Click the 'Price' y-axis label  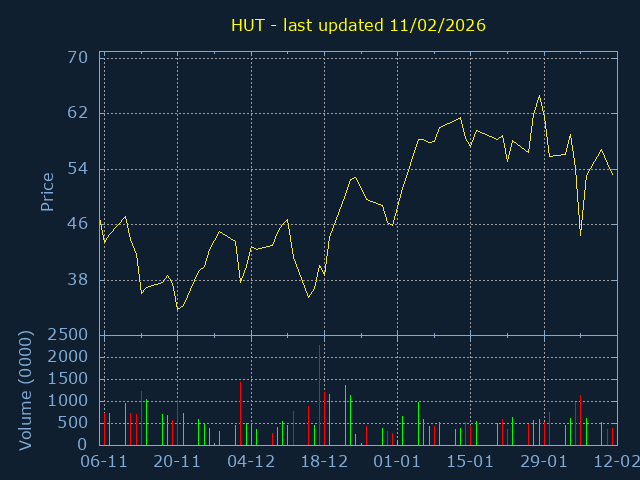click(x=47, y=192)
